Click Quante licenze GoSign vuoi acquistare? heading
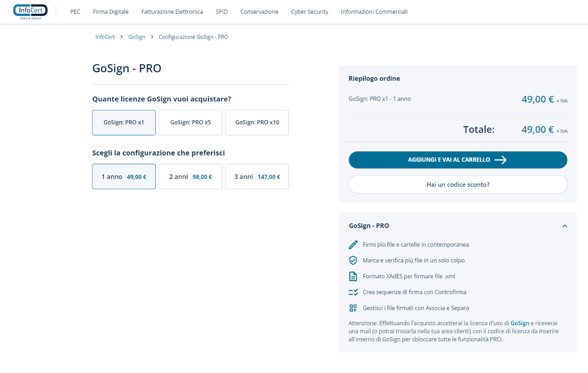Viewport: 588px width, 373px height. coord(162,99)
